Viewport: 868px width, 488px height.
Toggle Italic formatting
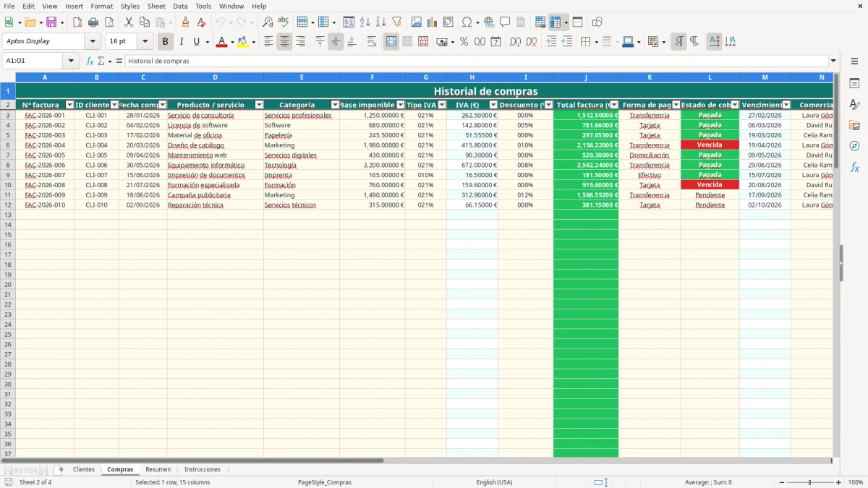[182, 42]
